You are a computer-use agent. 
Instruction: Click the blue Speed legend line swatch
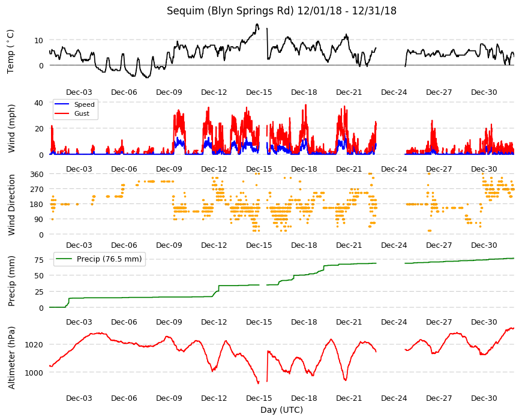tap(62, 104)
